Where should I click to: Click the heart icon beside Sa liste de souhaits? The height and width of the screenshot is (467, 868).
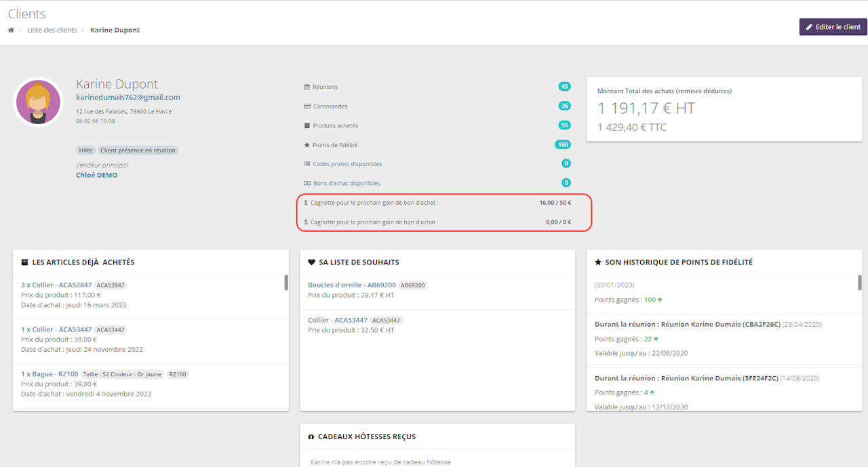[x=311, y=262]
